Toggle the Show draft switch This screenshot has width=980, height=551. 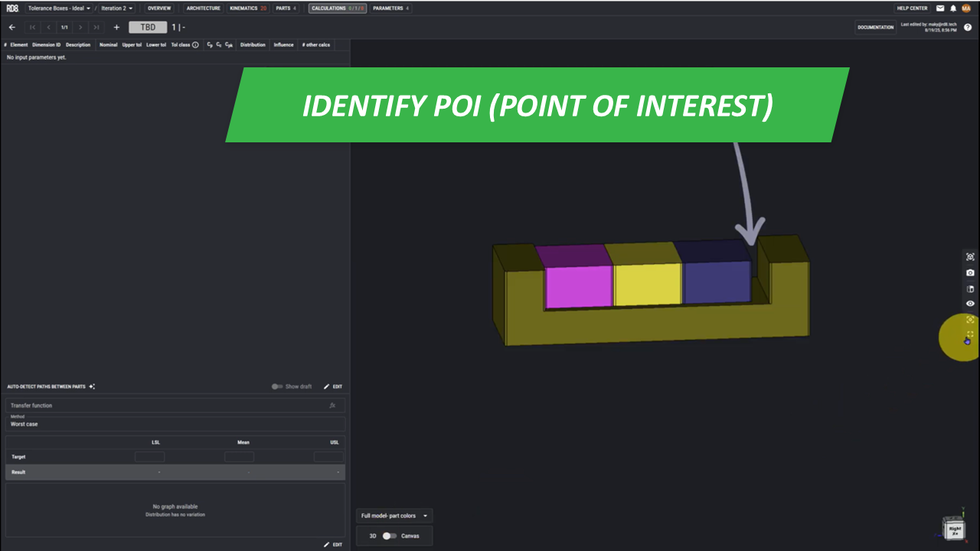coord(277,386)
